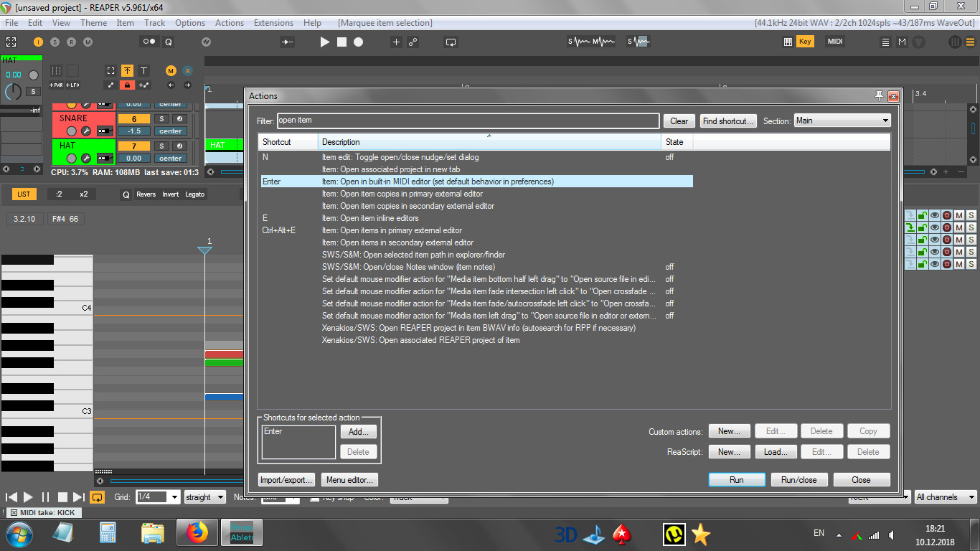Screen dimensions: 980x551
Task: Click the Windows Start button
Action: tap(19, 534)
